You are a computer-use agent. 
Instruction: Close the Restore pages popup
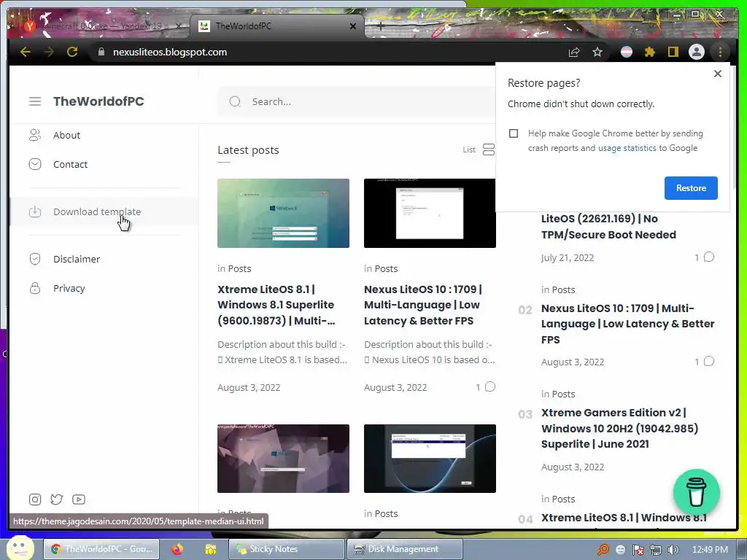click(718, 74)
